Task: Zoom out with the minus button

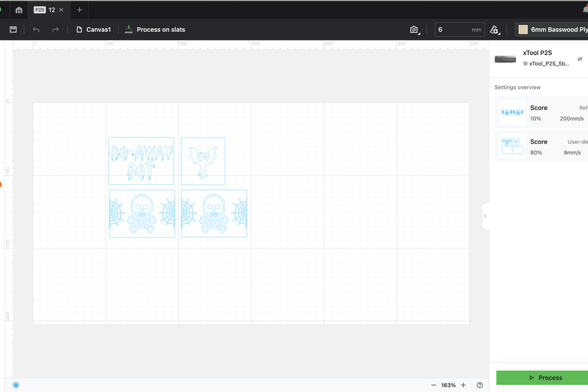Action: [x=434, y=385]
